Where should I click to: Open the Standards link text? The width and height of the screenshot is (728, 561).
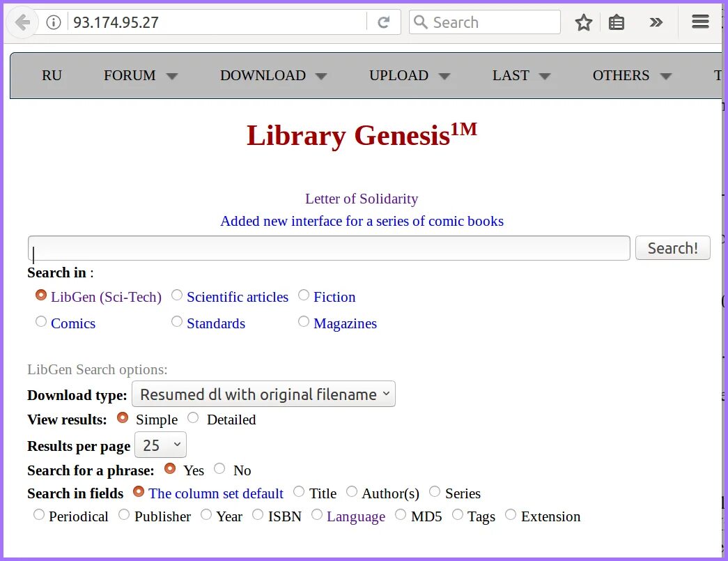[x=216, y=323]
